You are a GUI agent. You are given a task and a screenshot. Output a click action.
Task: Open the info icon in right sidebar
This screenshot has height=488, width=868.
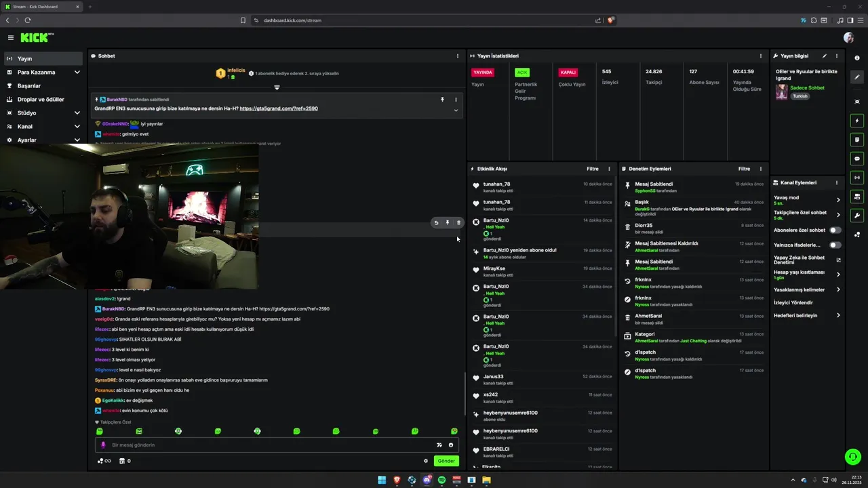point(857,58)
